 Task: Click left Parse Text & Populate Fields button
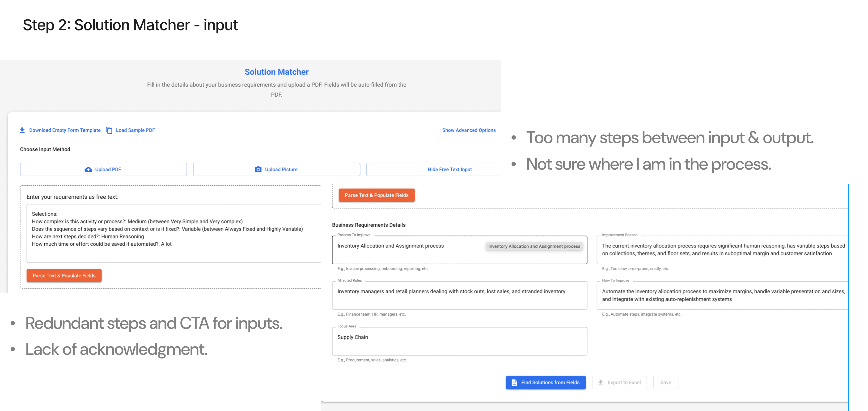(64, 275)
